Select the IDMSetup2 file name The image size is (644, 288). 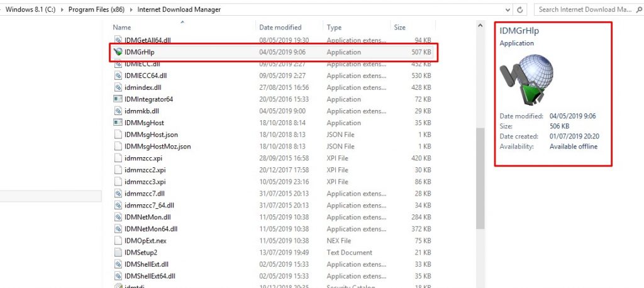click(141, 252)
